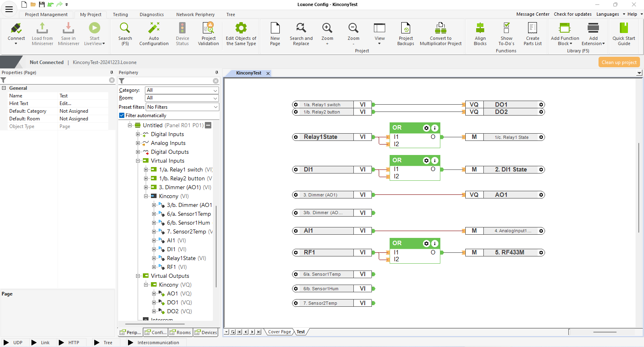Click the New Page icon

coord(275,28)
